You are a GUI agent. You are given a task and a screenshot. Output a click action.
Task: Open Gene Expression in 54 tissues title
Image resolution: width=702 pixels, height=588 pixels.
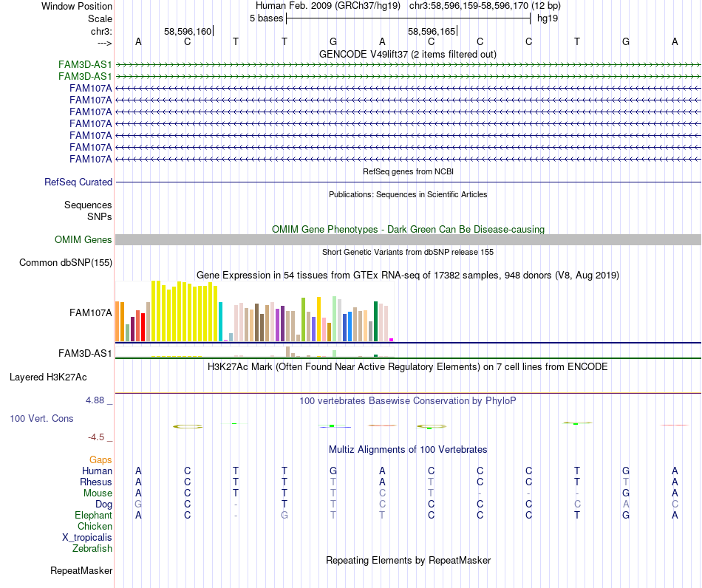click(x=408, y=276)
